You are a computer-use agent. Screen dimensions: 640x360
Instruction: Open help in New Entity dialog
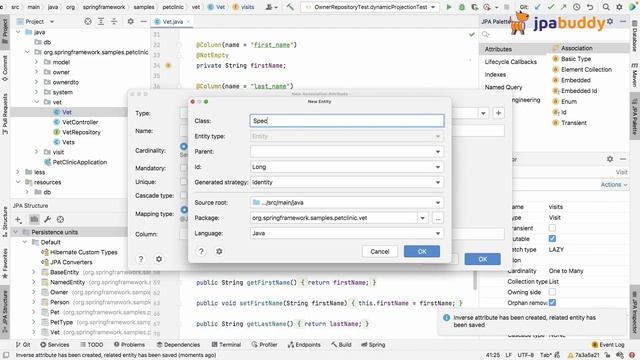[x=201, y=251]
